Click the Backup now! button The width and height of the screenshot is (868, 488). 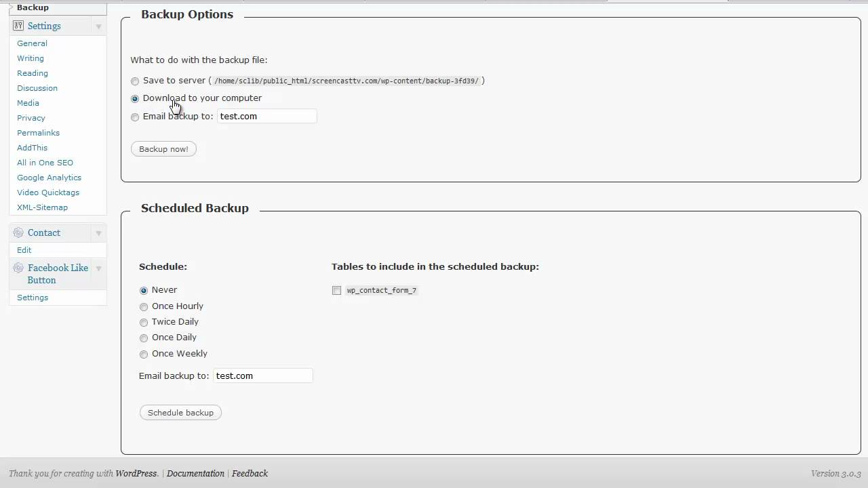click(x=163, y=149)
